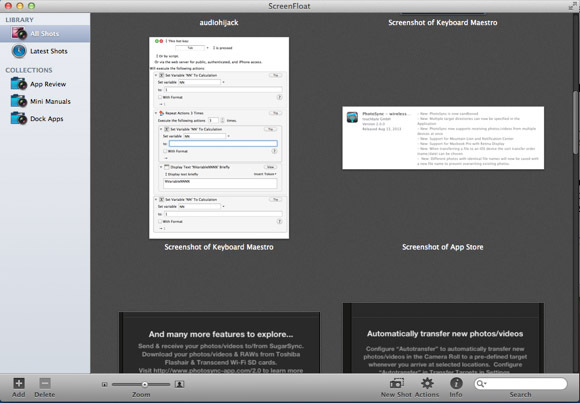Open the Dock Apps collection
Screen dimensions: 580x403
click(x=45, y=119)
